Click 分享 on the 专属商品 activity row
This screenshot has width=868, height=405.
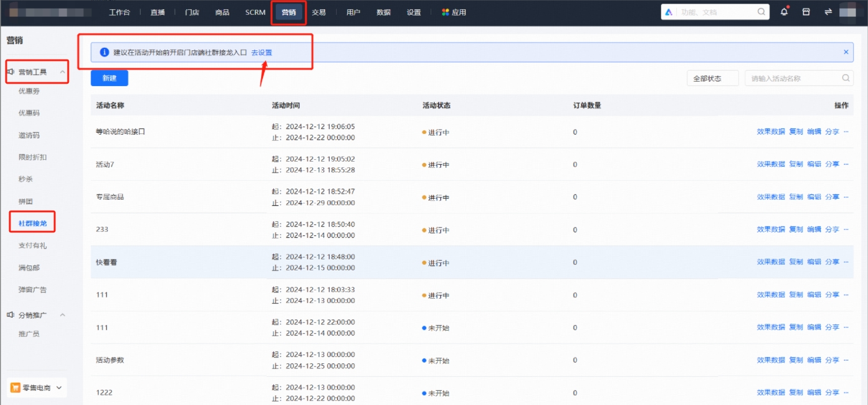pos(833,196)
